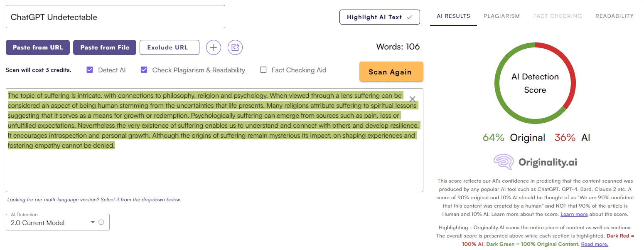Open the AI Detection model dropdown
The width and height of the screenshot is (644, 250).
tap(58, 222)
